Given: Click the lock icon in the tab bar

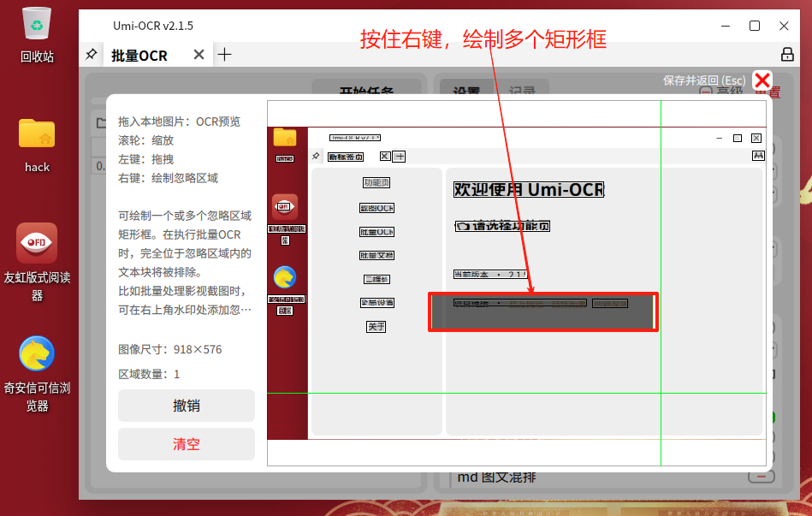Looking at the screenshot, I should click(x=787, y=55).
